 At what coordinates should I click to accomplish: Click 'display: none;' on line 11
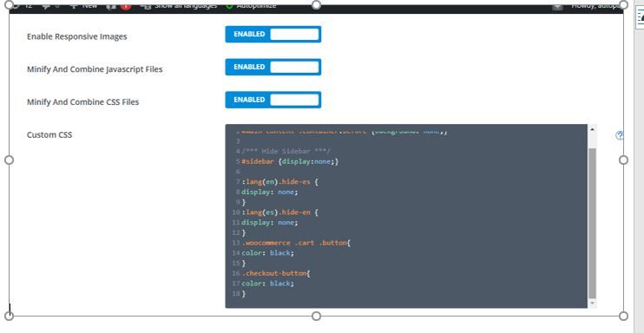click(x=269, y=223)
